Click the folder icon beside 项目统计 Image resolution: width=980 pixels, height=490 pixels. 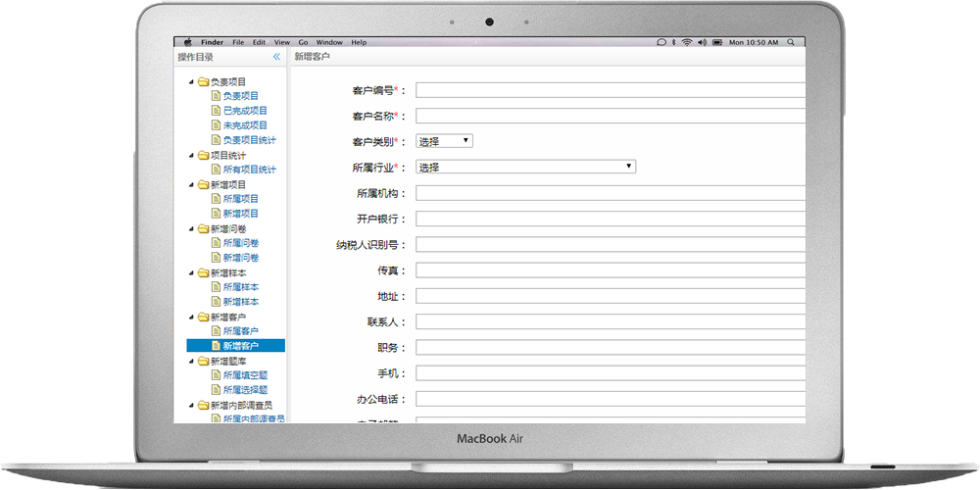pyautogui.click(x=203, y=155)
